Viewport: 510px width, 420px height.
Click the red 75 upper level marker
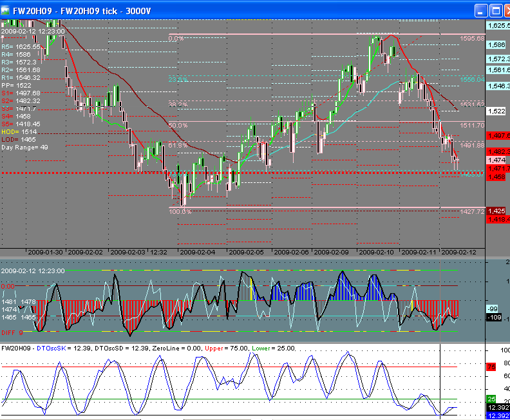(490, 367)
